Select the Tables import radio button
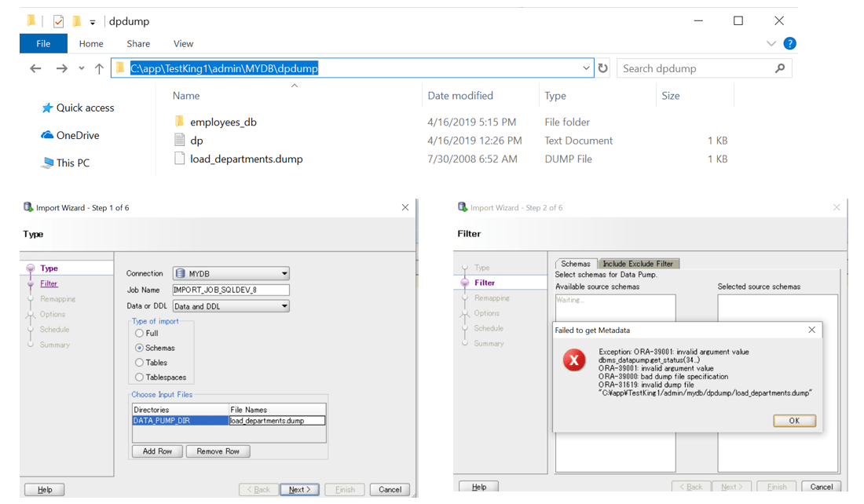 coord(139,363)
